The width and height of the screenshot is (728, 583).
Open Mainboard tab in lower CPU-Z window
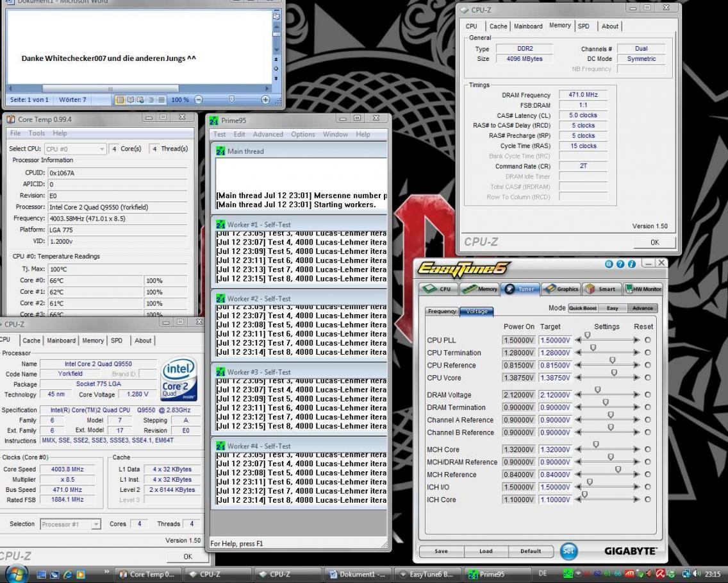(x=62, y=341)
